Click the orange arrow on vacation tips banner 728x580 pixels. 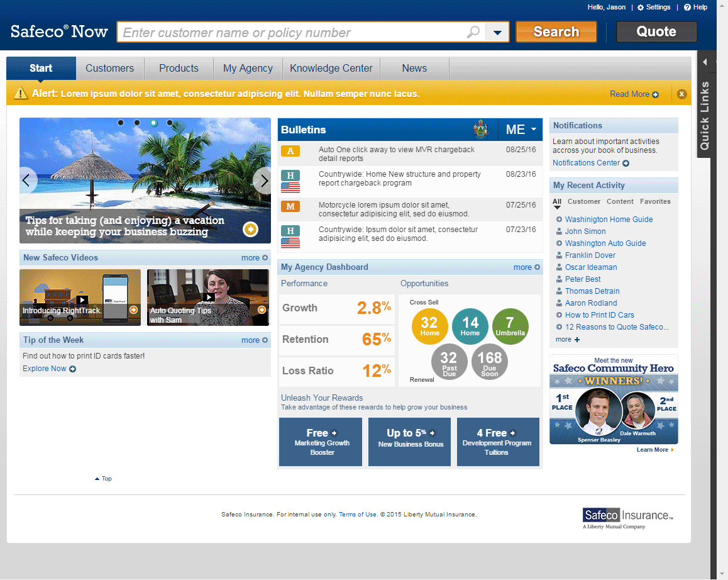point(250,230)
